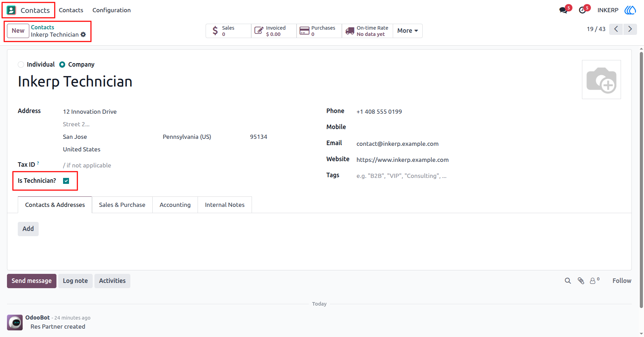Click OdooBot avatar in chatter
Image resolution: width=644 pixels, height=337 pixels.
pos(15,322)
